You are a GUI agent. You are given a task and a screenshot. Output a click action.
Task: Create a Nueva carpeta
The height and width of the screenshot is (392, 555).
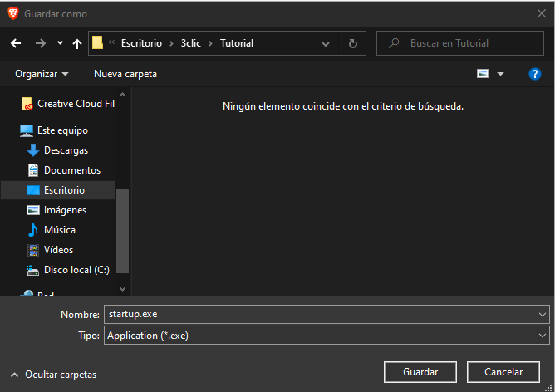tap(125, 74)
